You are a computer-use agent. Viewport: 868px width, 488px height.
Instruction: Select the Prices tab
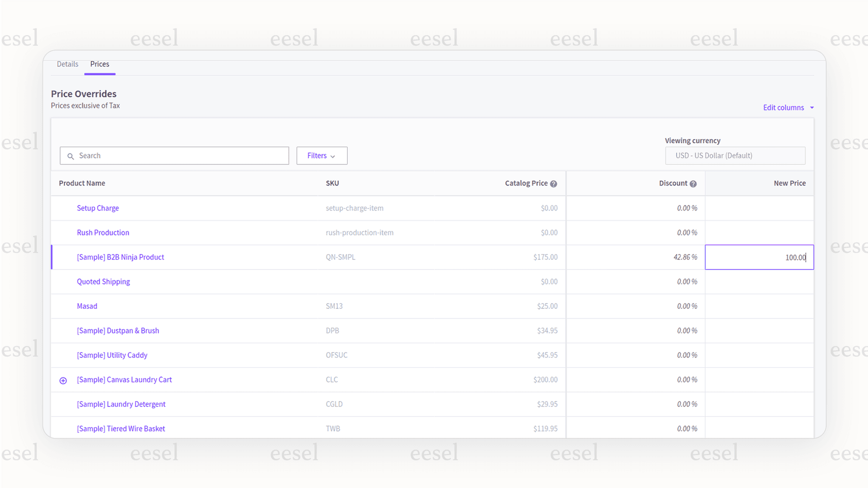click(100, 64)
